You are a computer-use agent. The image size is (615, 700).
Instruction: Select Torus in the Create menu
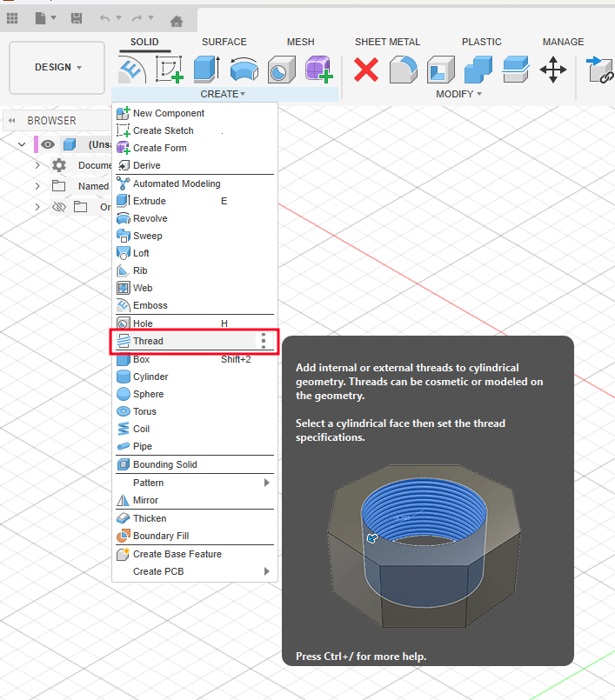pyautogui.click(x=195, y=411)
